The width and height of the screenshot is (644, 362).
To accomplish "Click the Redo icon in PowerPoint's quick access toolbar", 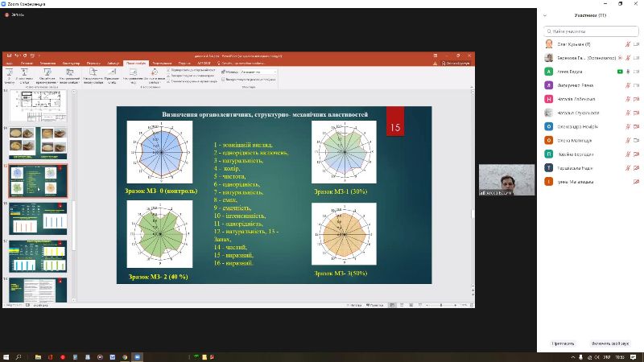I will (x=25, y=56).
